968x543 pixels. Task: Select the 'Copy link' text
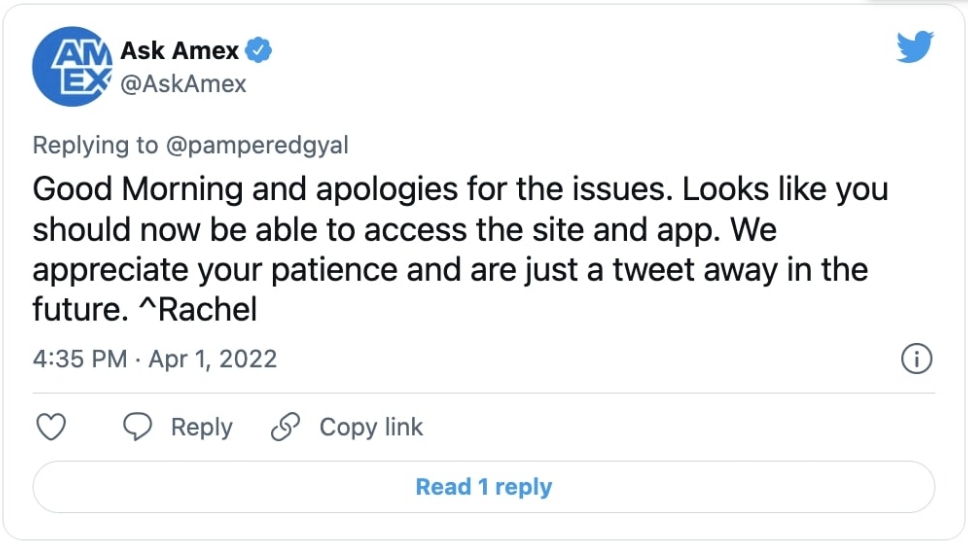tap(371, 427)
